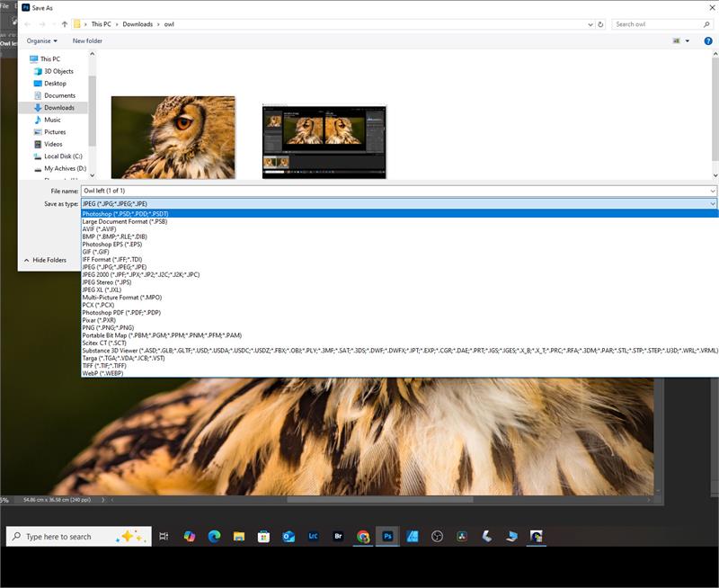The width and height of the screenshot is (719, 588).
Task: Collapse the Hide Folders toggle
Action: click(x=45, y=260)
